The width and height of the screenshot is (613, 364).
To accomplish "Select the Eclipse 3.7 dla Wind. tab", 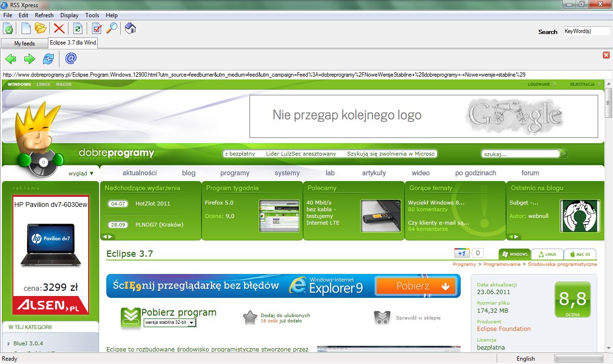I will (73, 43).
